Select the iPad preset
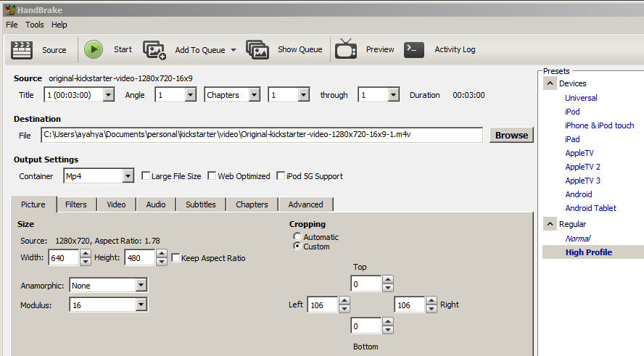This screenshot has height=356, width=644. point(572,139)
